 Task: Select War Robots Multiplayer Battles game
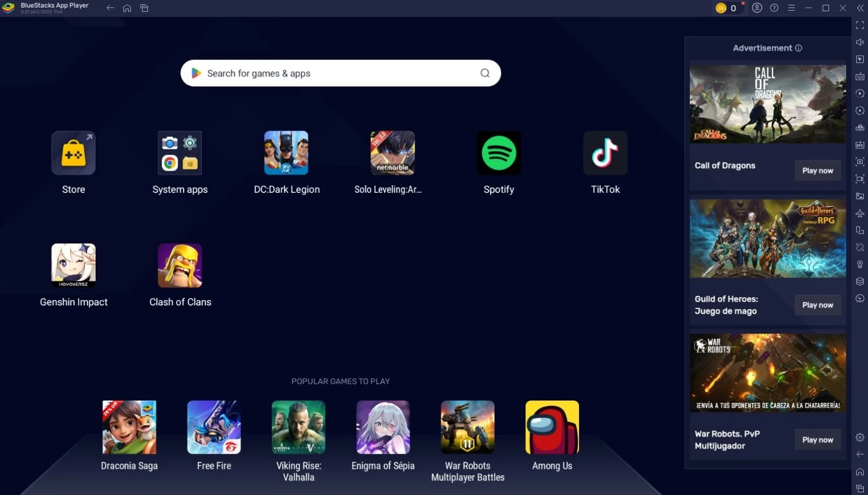pyautogui.click(x=468, y=427)
